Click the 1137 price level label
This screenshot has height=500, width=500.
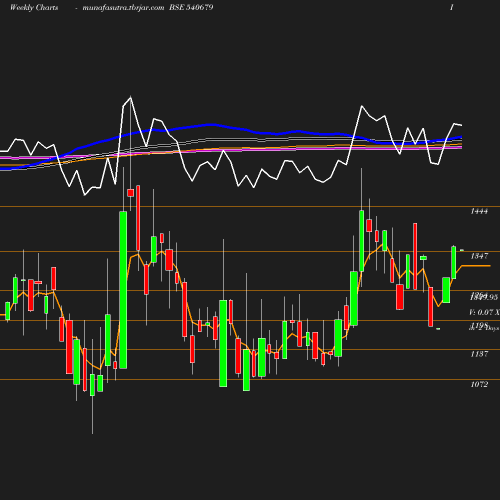click(479, 354)
